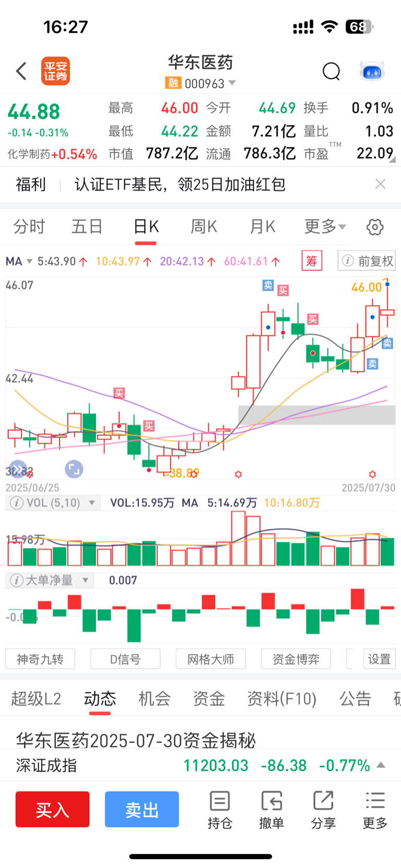Open 大单净量 info icon
The height and width of the screenshot is (868, 401).
(17, 580)
